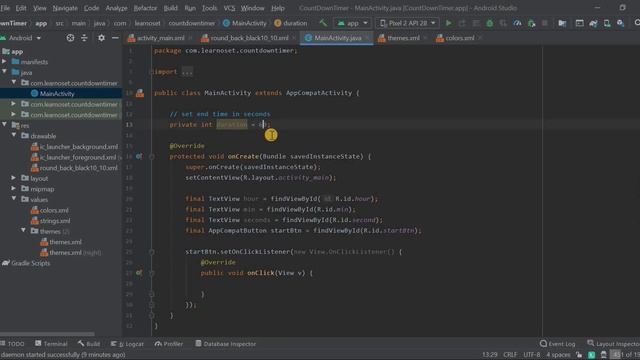Open the Navigate menu
Viewport: 640px width, 360px height.
tap(64, 8)
